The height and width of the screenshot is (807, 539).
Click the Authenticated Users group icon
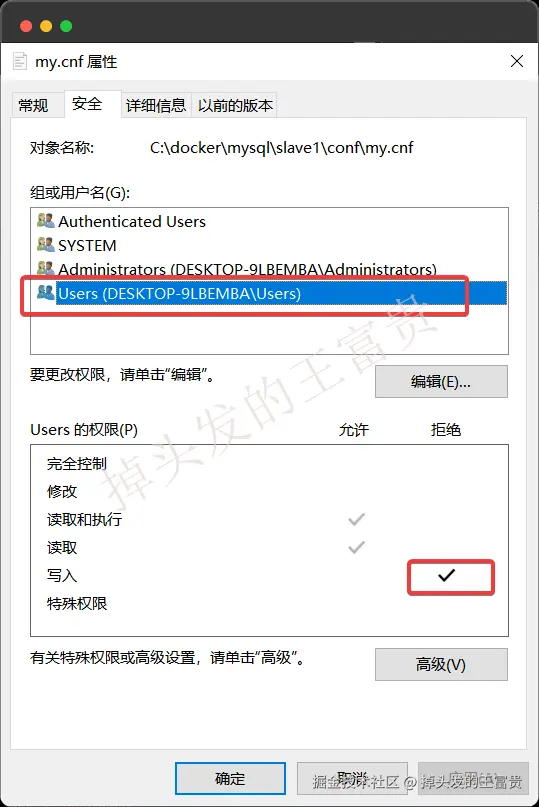pos(45,221)
